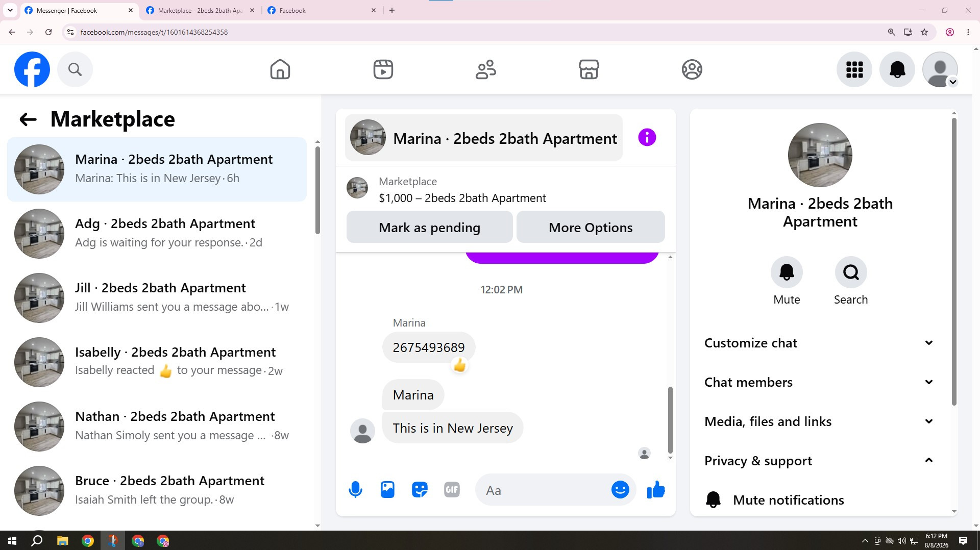This screenshot has width=980, height=550.
Task: Go back from Marketplace chats list
Action: point(28,119)
